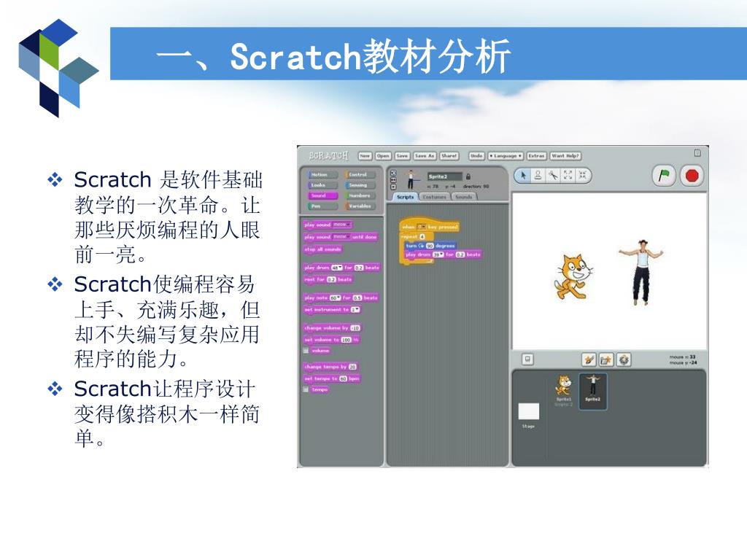Click the paint new sprite icon

[x=589, y=359]
